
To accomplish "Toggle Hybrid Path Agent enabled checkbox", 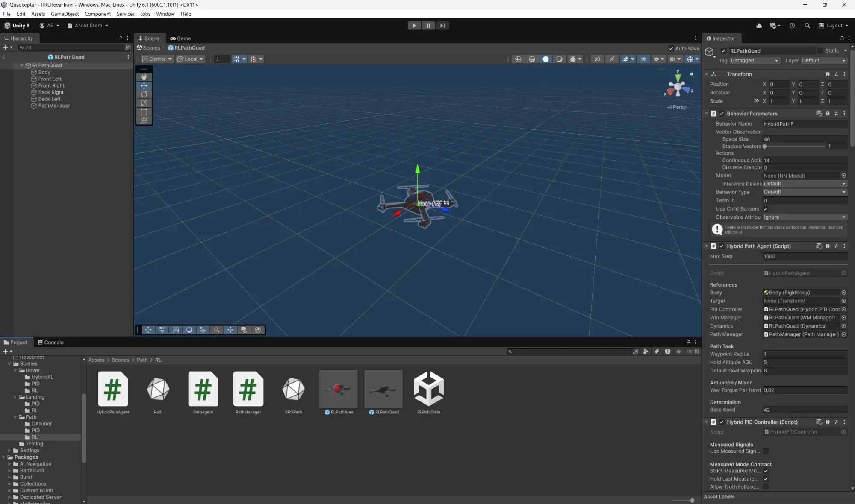I will pos(722,246).
